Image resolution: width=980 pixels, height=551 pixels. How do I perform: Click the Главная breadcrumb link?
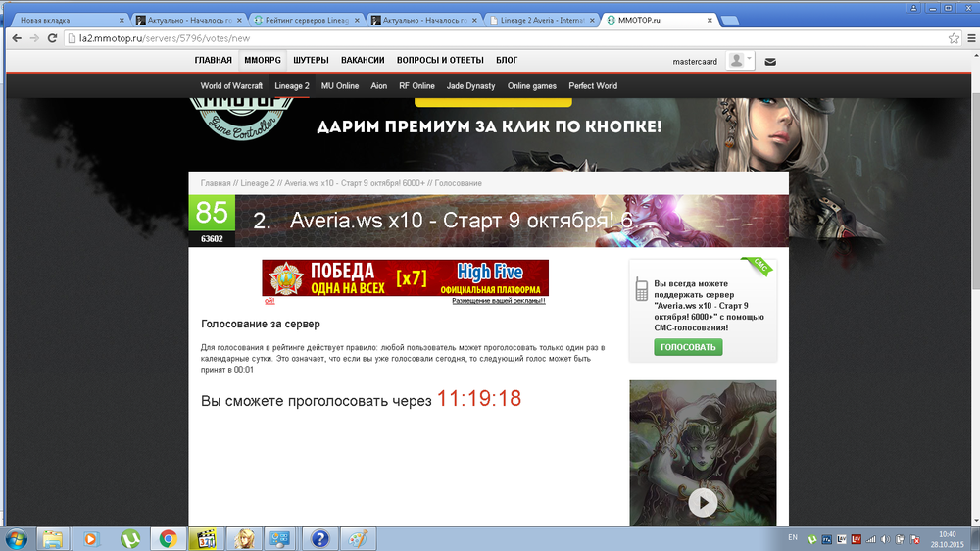click(216, 183)
